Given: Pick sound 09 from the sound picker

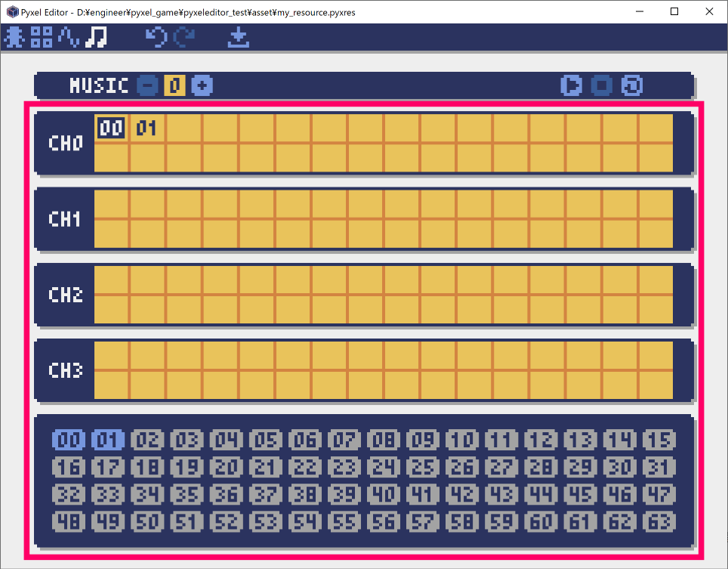Looking at the screenshot, I should pyautogui.click(x=424, y=440).
